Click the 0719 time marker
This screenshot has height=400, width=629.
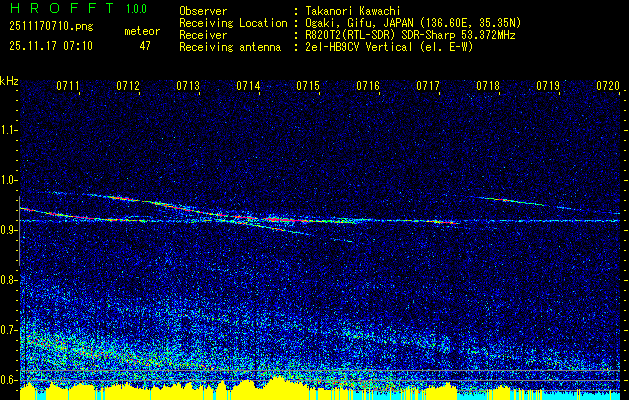coord(548,86)
